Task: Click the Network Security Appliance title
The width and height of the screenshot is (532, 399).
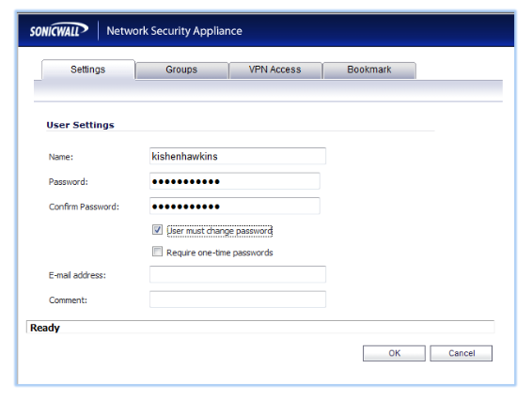Action: [175, 31]
